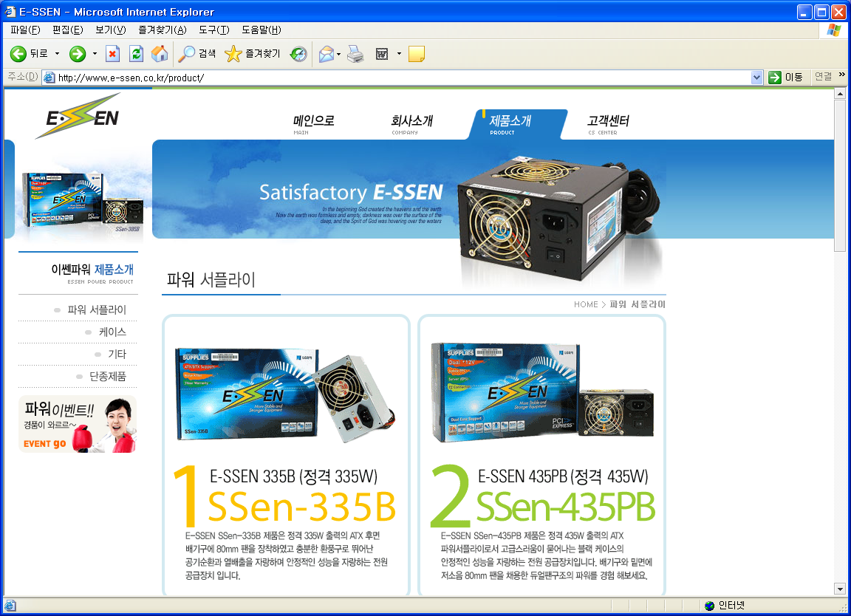Click 파워 서플라이 in the sidebar
Image resolution: width=851 pixels, height=616 pixels.
(x=97, y=310)
